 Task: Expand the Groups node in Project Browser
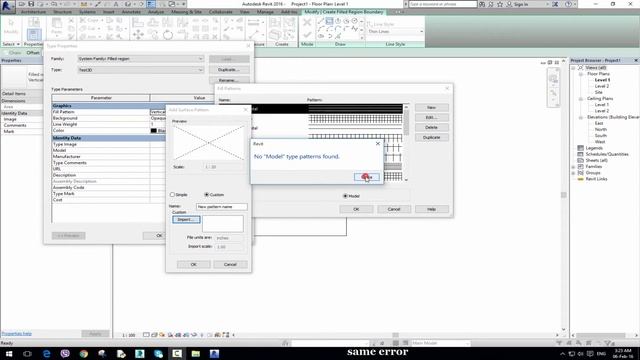click(x=573, y=173)
